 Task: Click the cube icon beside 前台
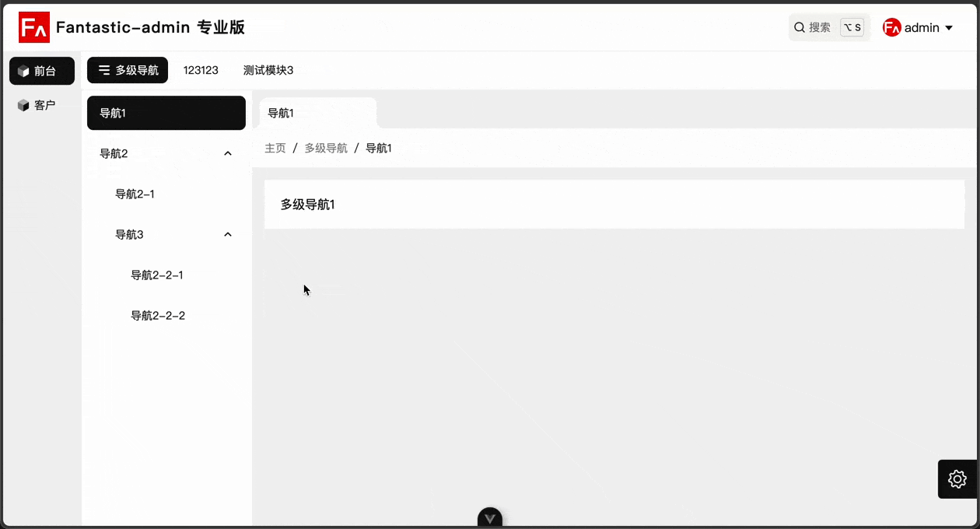(x=23, y=72)
